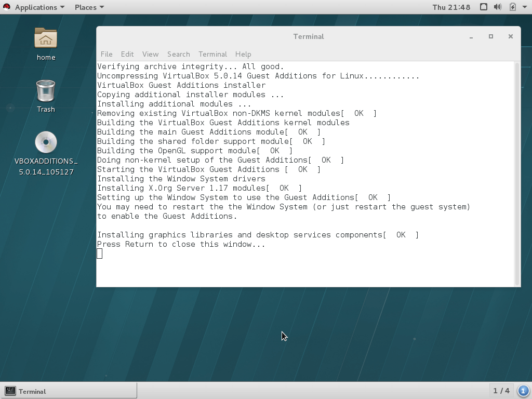Viewport: 532px width, 399px height.
Task: Click 'Building the VirtualBox Guest Additions kernel modules' line
Action: pos(223,123)
